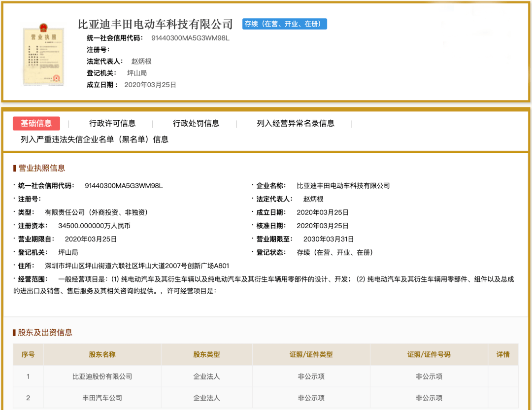Click the 住所 address text
This screenshot has width=532, height=410.
(x=137, y=266)
